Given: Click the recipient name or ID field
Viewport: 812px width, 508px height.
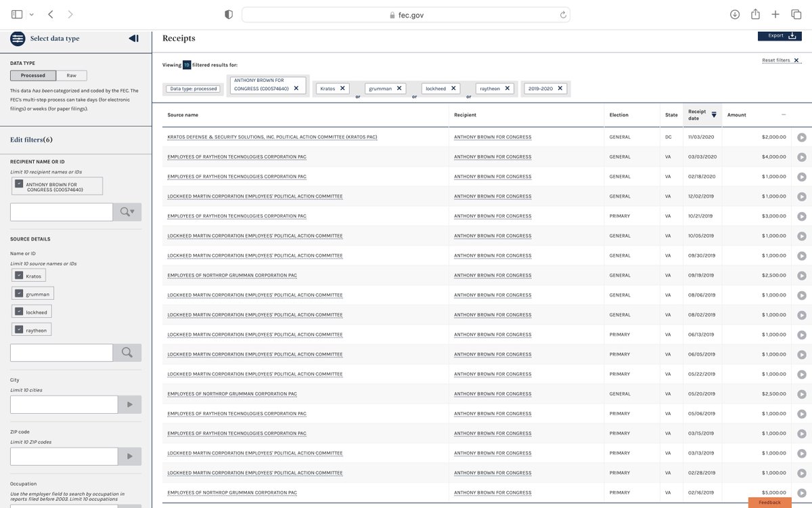Looking at the screenshot, I should point(62,212).
